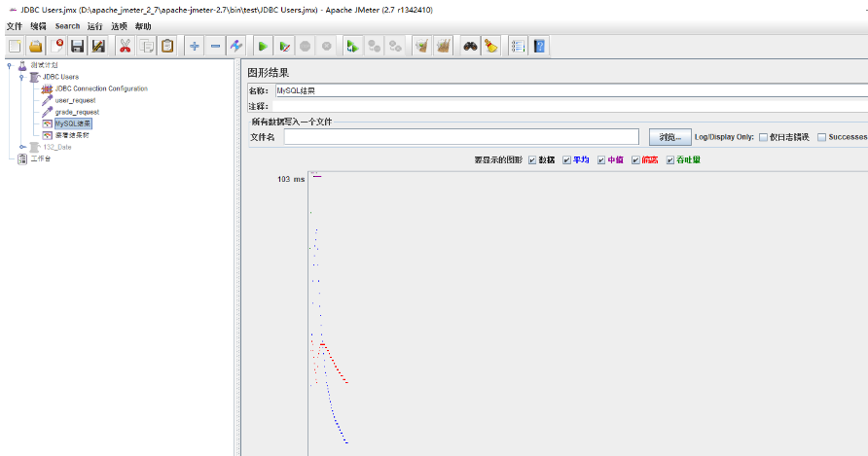The image size is (868, 456).
Task: Click the binoculars Search icon
Action: pyautogui.click(x=469, y=46)
